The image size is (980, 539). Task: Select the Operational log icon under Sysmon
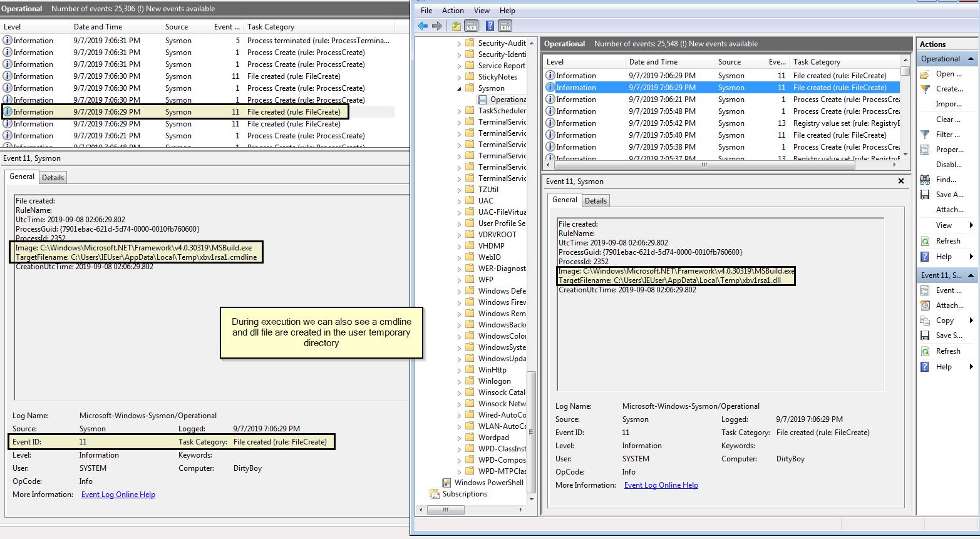tap(483, 100)
